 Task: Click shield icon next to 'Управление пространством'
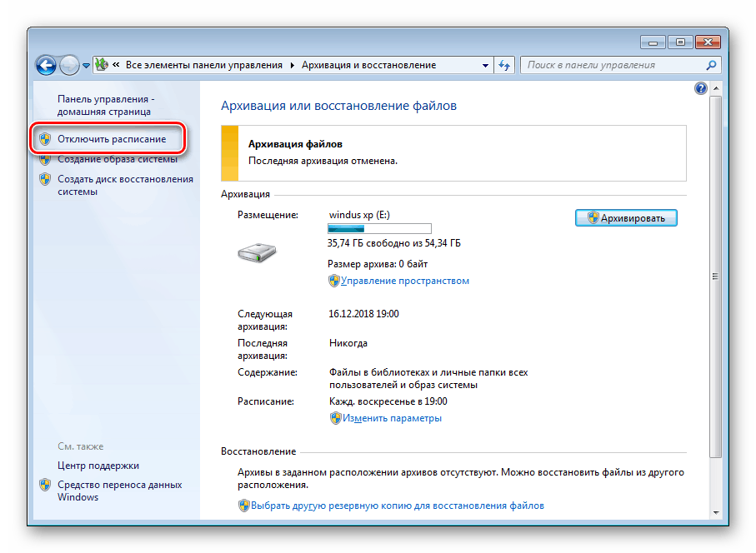click(333, 281)
